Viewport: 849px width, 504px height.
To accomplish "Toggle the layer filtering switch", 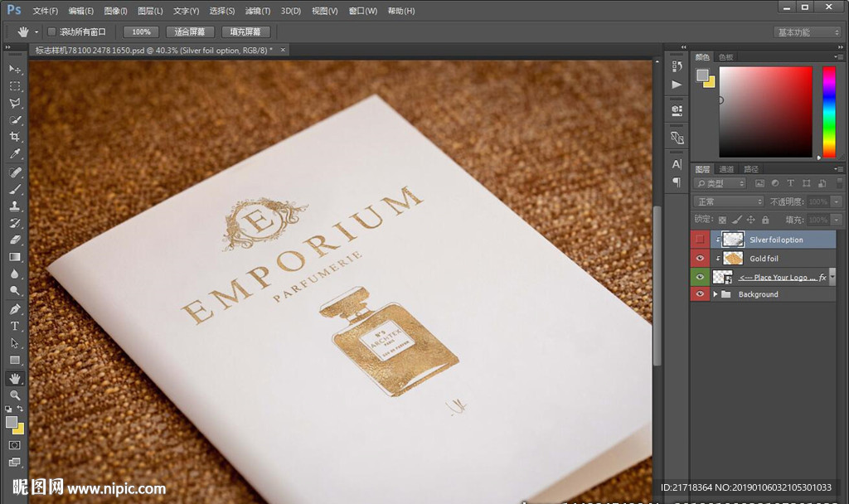I will click(x=840, y=183).
